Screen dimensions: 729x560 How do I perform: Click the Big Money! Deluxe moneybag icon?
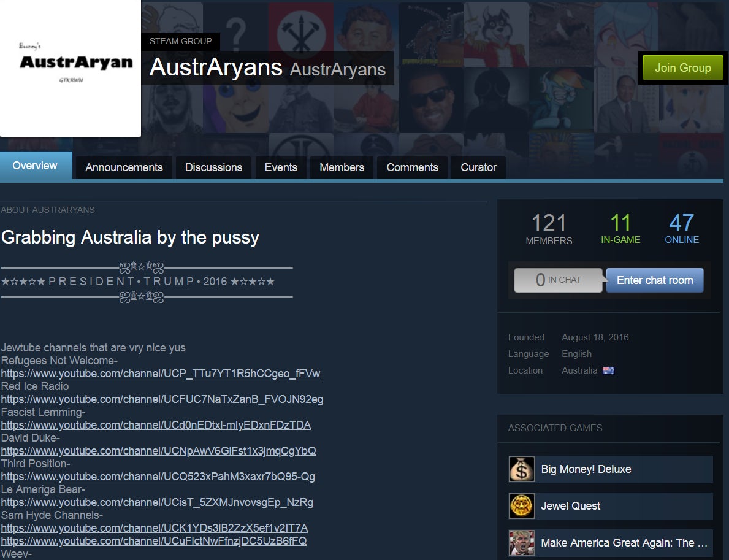522,469
